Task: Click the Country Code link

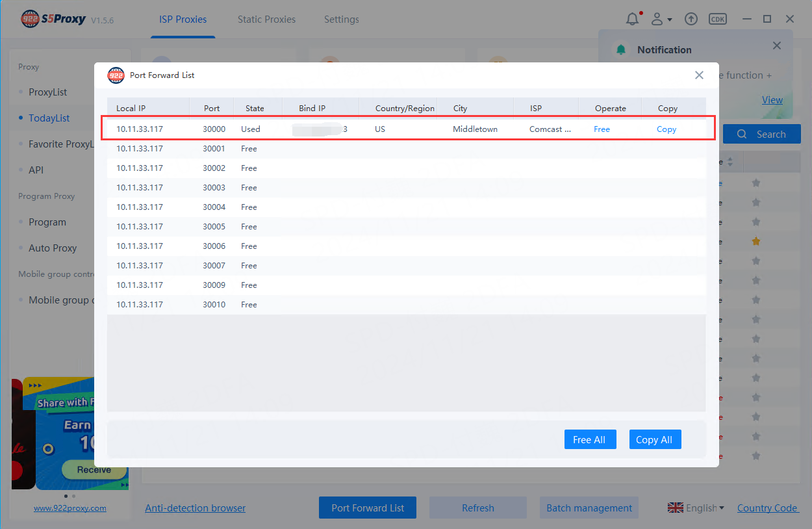Action: coord(767,508)
